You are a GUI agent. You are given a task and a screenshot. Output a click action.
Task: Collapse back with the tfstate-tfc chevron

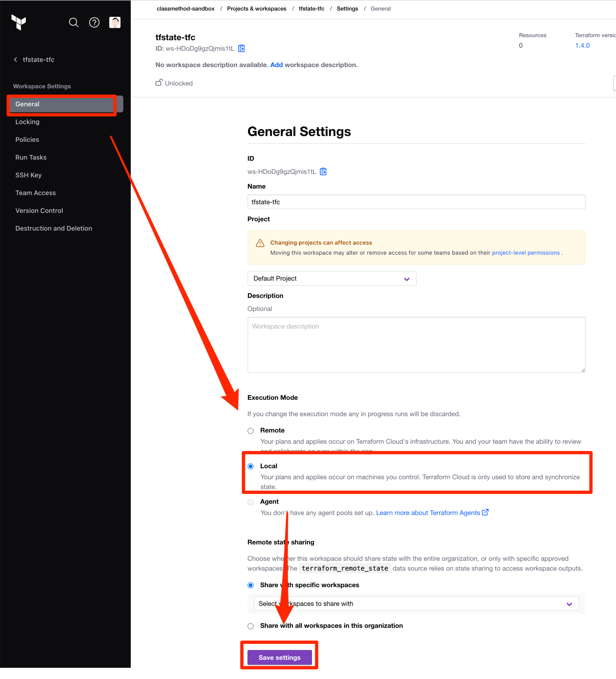16,59
